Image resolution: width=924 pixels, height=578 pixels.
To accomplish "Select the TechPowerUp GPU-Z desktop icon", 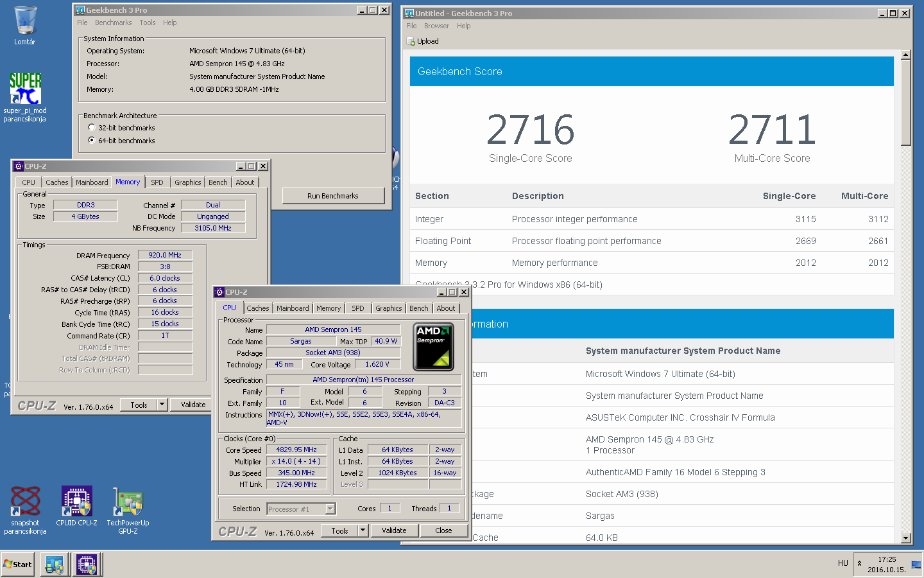I will [x=128, y=501].
